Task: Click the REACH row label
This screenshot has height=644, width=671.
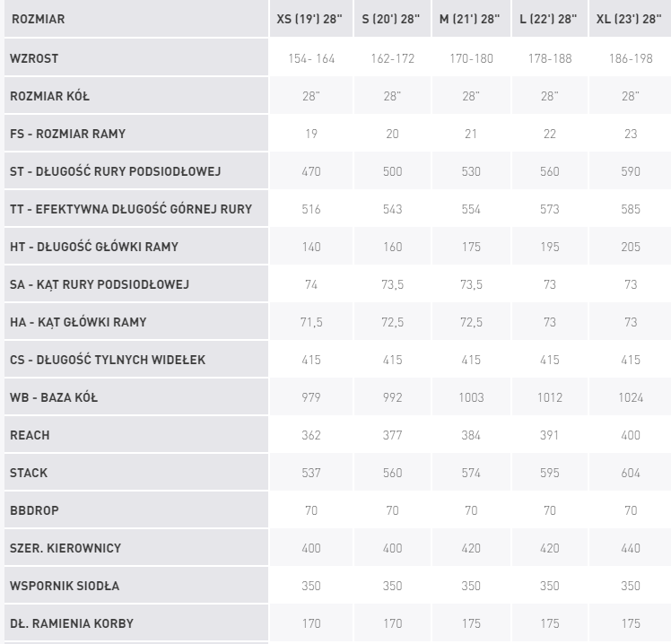Action: pos(30,435)
